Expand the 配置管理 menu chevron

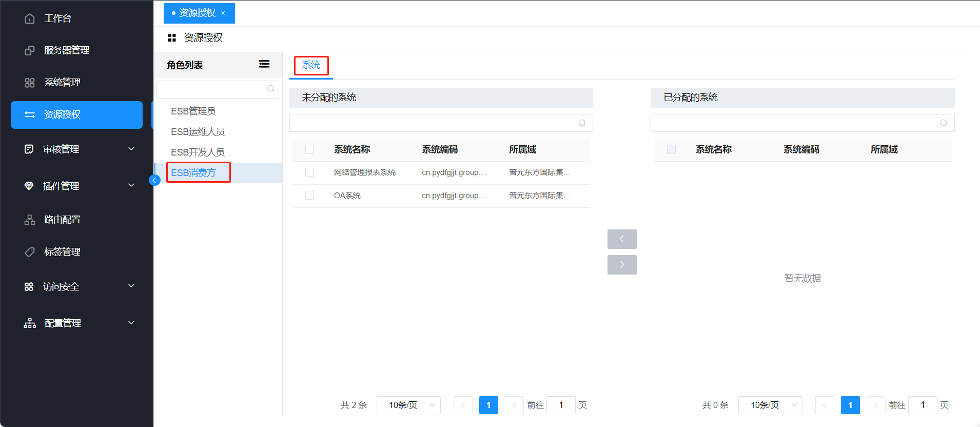click(131, 323)
